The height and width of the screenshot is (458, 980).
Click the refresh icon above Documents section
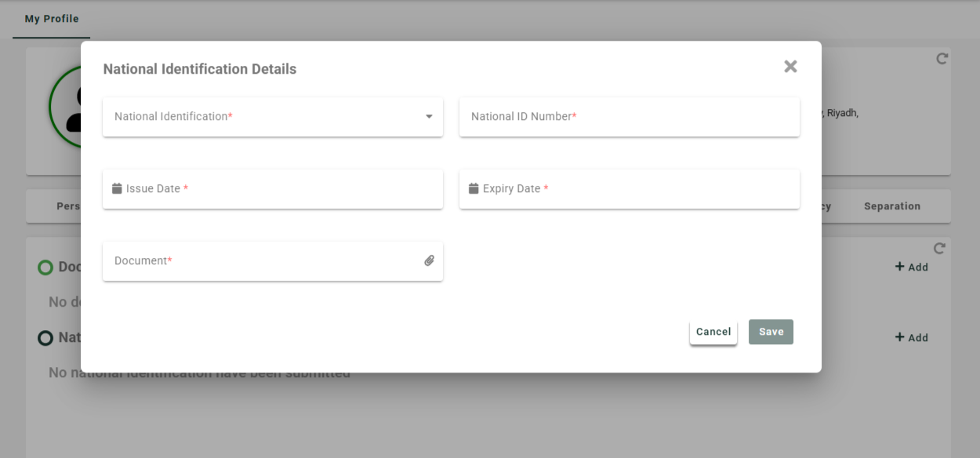[x=939, y=249]
